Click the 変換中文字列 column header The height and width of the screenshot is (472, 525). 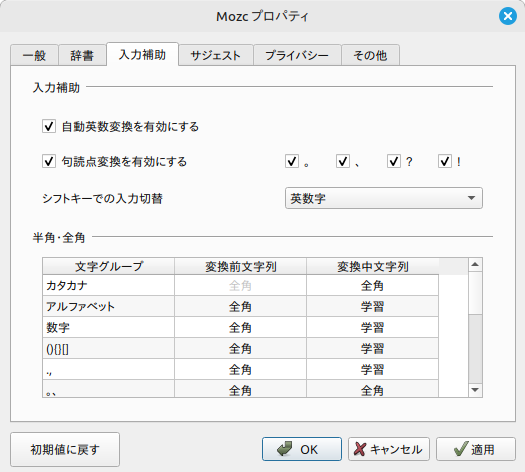click(x=372, y=266)
